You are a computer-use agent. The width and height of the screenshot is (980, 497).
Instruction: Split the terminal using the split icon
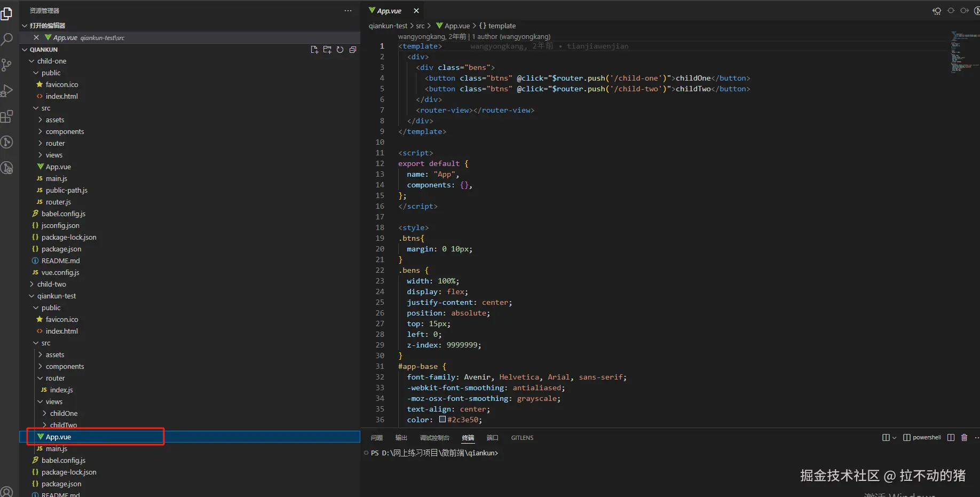(x=951, y=438)
